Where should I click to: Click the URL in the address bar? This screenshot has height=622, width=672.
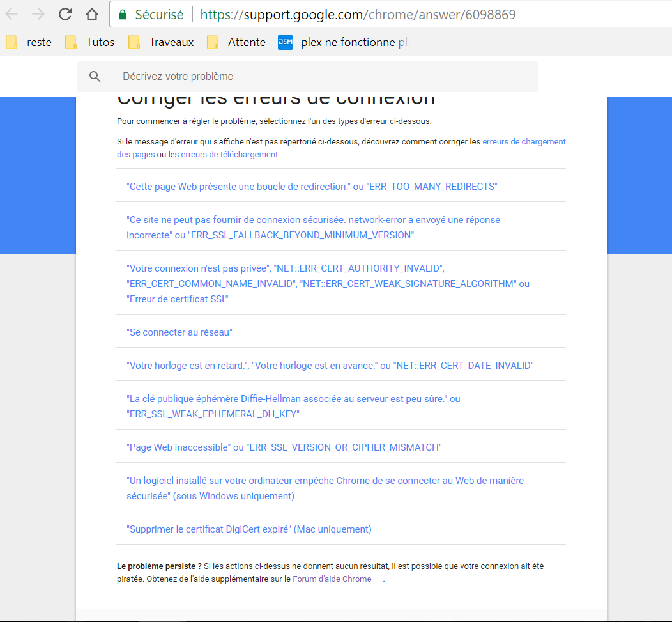click(358, 15)
